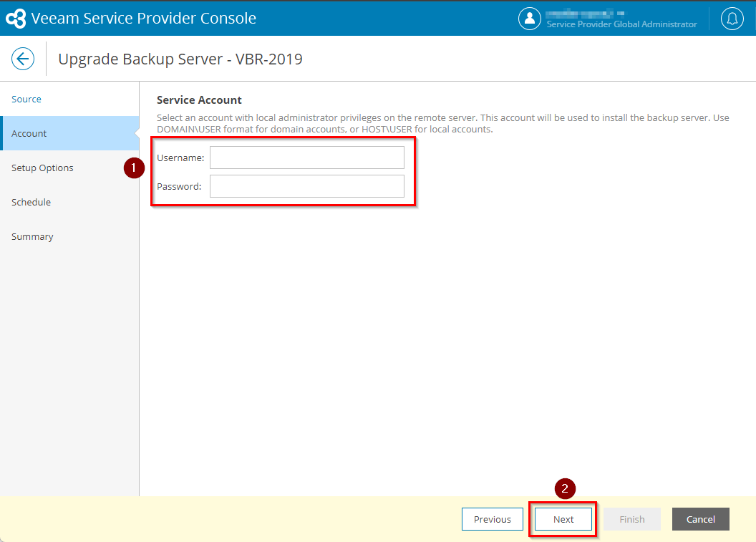Viewport: 756px width, 542px height.
Task: Click the Service Account heading
Action: [199, 100]
